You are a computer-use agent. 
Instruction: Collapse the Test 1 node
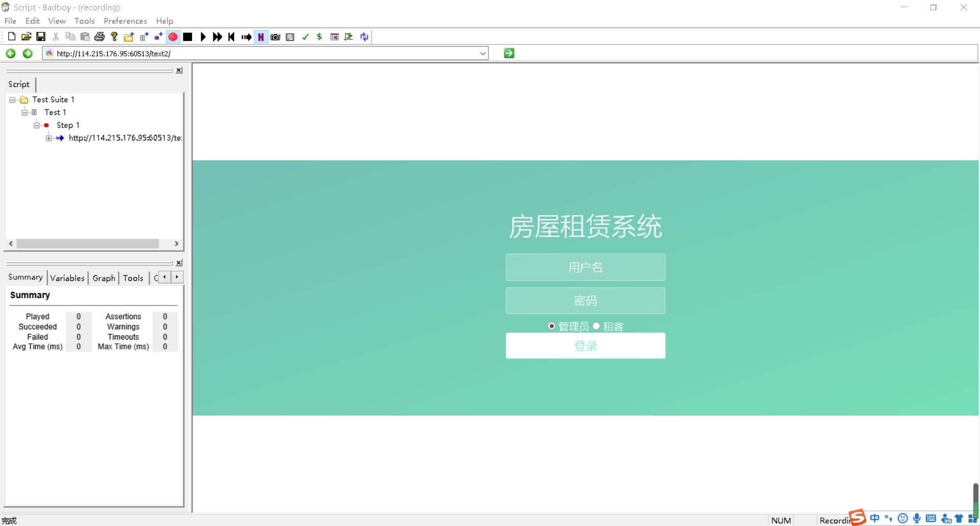tap(24, 112)
